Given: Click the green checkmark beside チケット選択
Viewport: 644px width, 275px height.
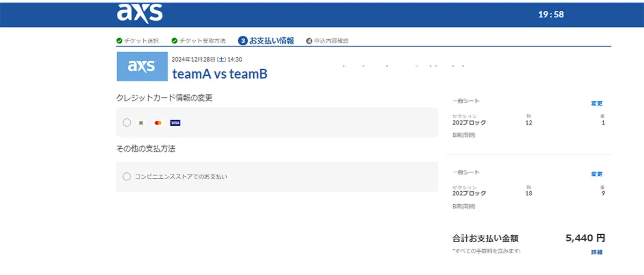Looking at the screenshot, I should point(119,41).
